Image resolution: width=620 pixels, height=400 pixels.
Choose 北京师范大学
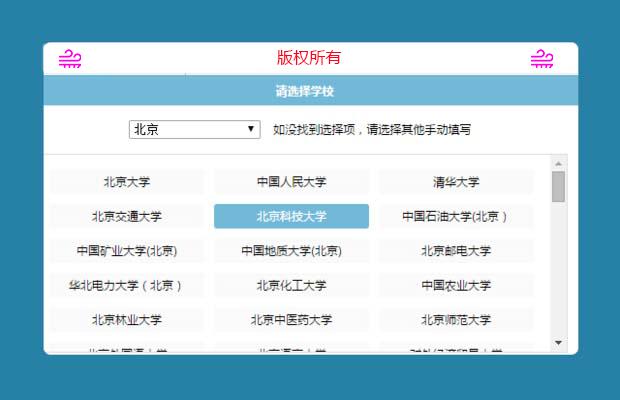[x=456, y=319]
